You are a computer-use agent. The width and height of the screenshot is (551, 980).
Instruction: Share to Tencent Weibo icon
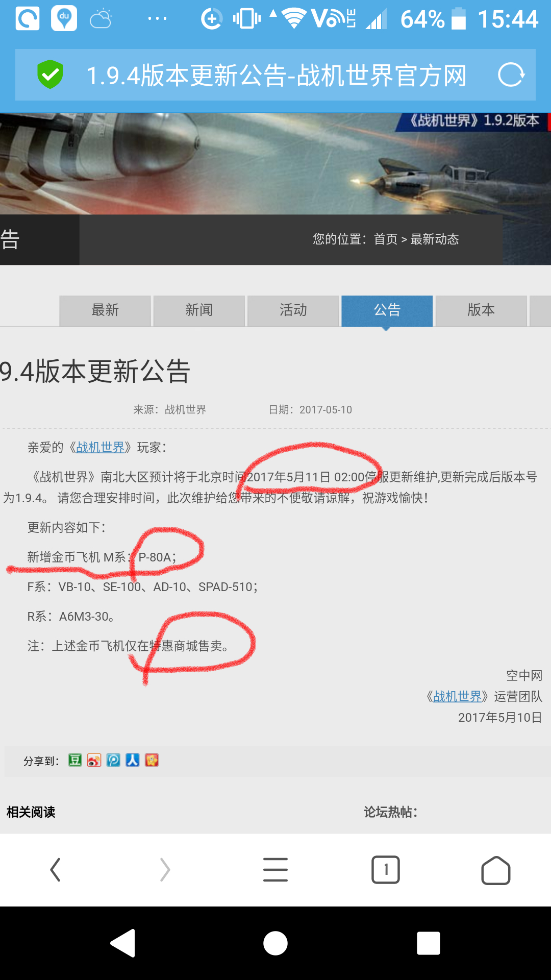113,761
